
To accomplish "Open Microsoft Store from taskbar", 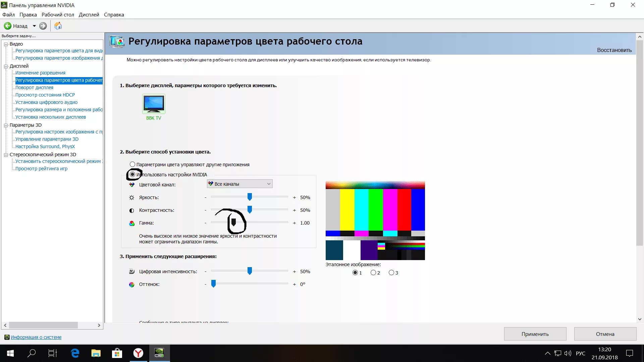I will [117, 353].
